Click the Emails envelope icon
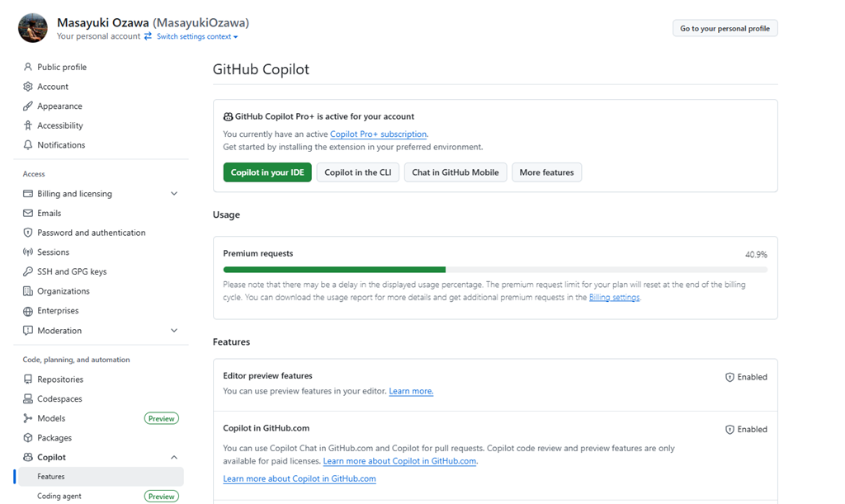 click(28, 213)
